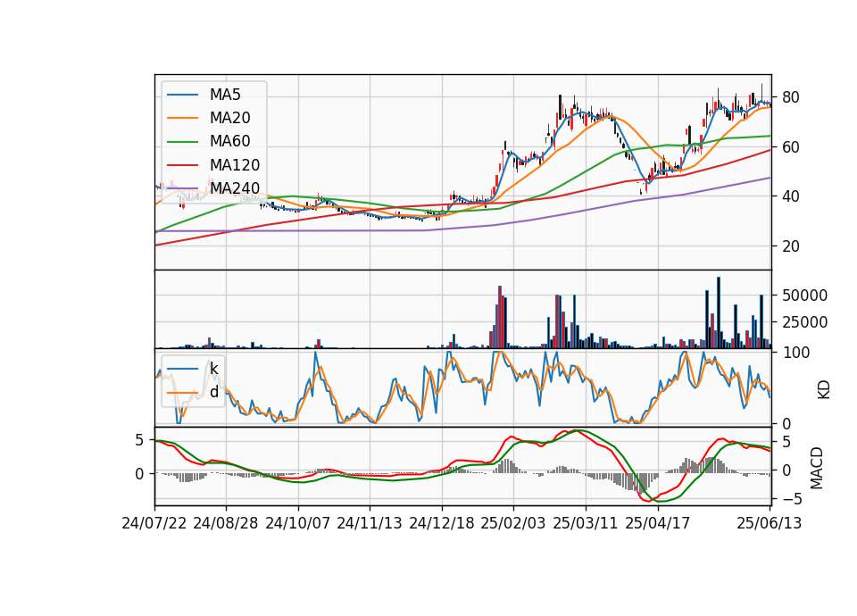Click the KD axis value 0
Viewport: 857px width, 616px height.
click(x=786, y=423)
